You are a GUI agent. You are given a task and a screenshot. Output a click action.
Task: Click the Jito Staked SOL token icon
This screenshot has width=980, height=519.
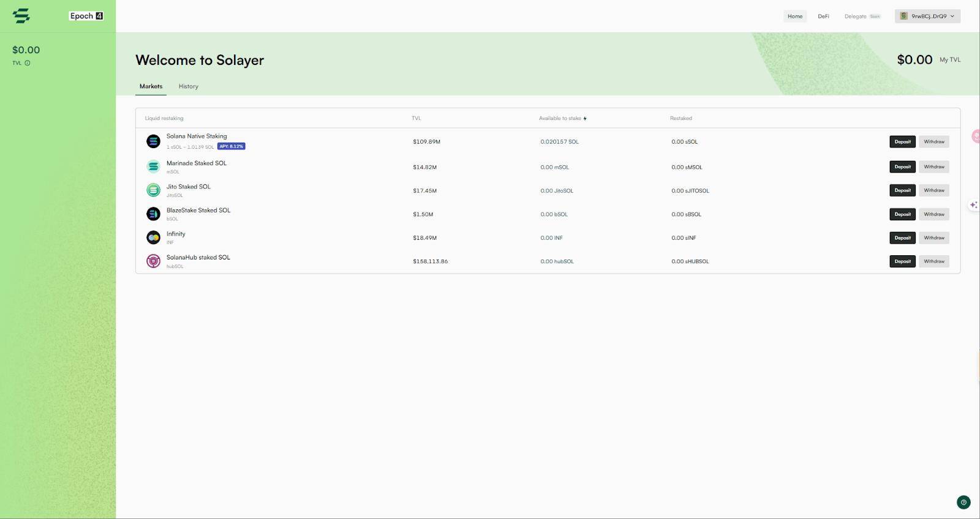coord(153,190)
